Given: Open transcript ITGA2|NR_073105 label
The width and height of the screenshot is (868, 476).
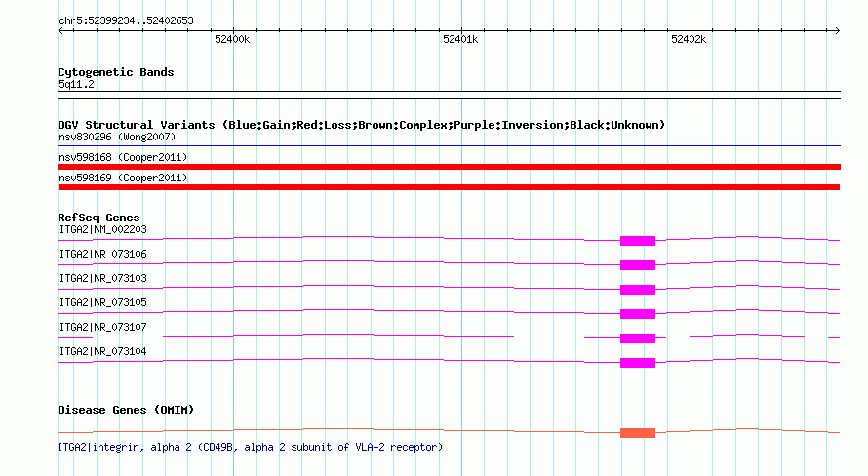Looking at the screenshot, I should point(102,302).
